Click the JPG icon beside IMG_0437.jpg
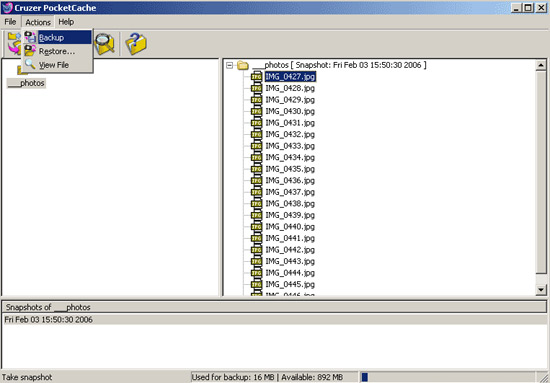The height and width of the screenshot is (383, 550). pyautogui.click(x=256, y=192)
